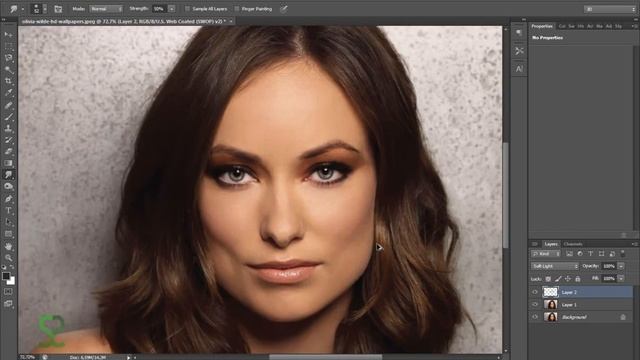Filter layers by shape layers icon

[601, 253]
